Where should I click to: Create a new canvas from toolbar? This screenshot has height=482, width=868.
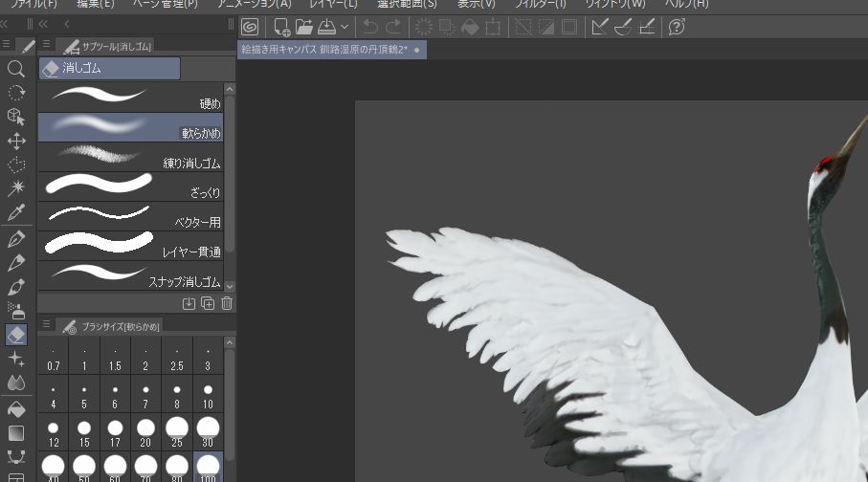(281, 27)
